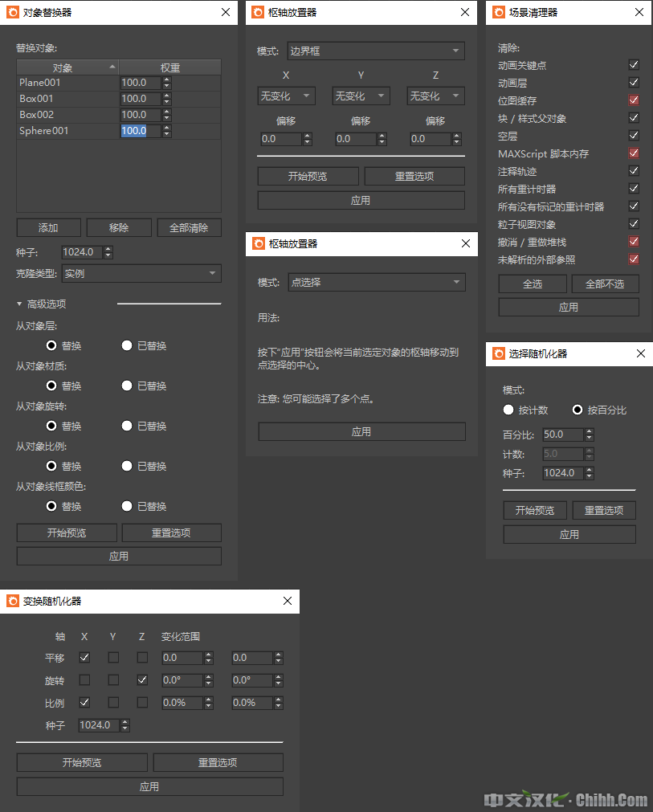The height and width of the screenshot is (812, 653).
Task: Select the 按计数 radio button
Action: pos(508,410)
